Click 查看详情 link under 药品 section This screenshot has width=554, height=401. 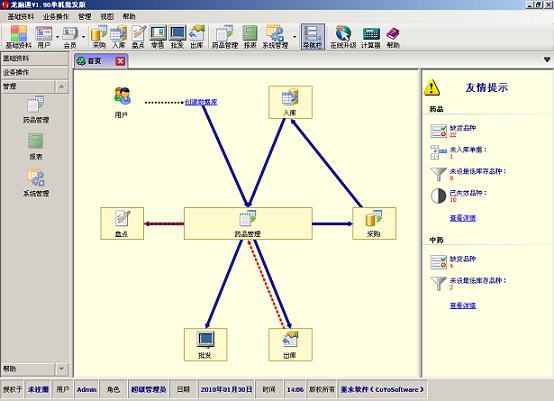462,218
